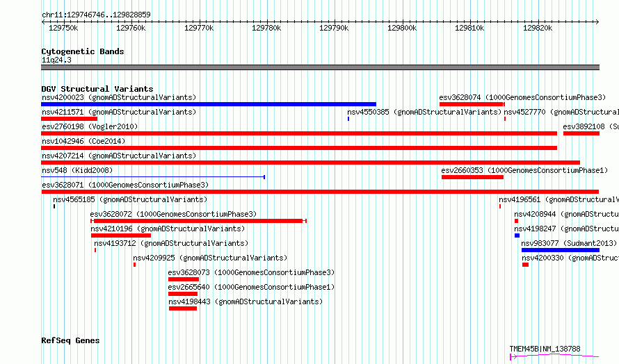The height and width of the screenshot is (364, 619).
Task: Click the esv2660353 red variant bar
Action: (472, 177)
